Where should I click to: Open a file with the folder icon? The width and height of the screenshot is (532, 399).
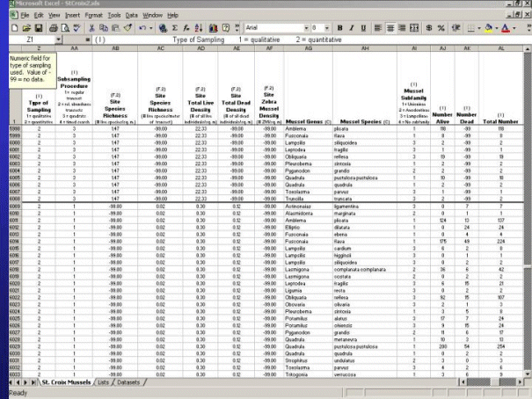click(x=26, y=28)
